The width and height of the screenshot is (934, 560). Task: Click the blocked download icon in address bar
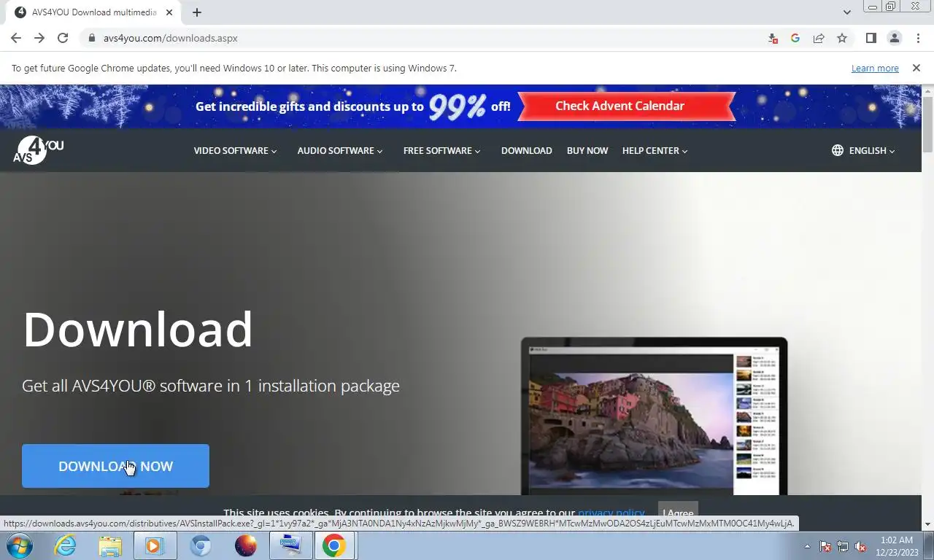[x=773, y=38]
